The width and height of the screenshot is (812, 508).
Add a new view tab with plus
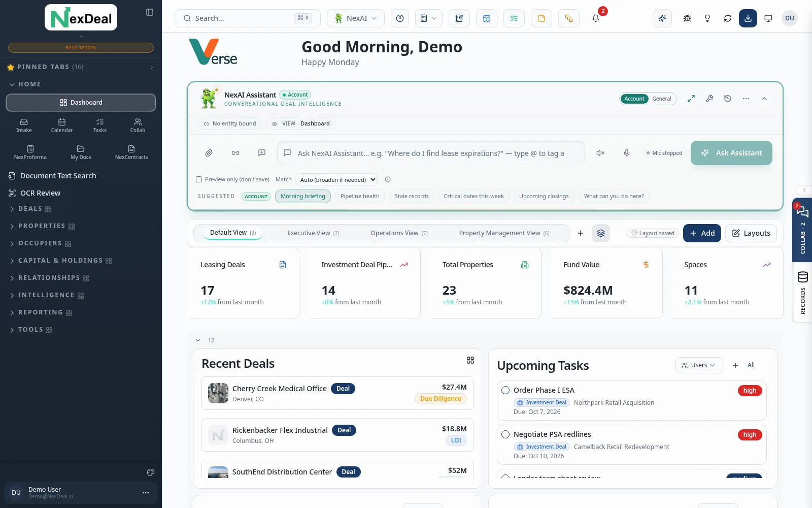pos(581,233)
